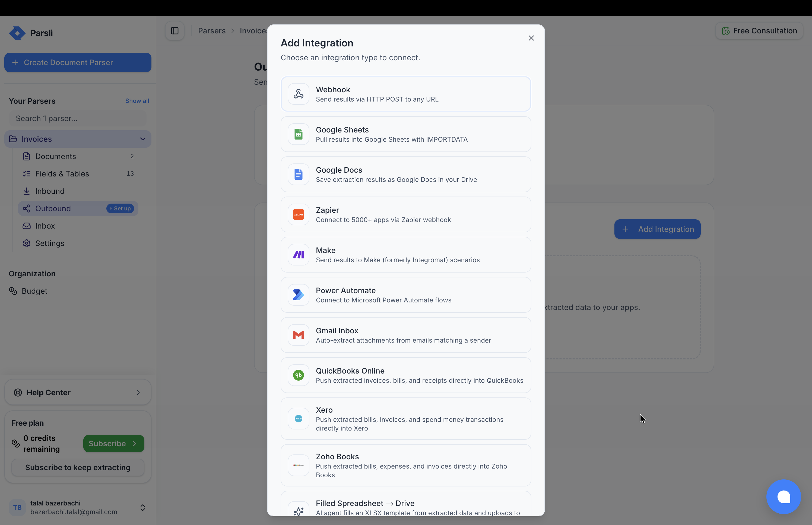Click the Free Consultation button
The width and height of the screenshot is (812, 525).
point(759,31)
